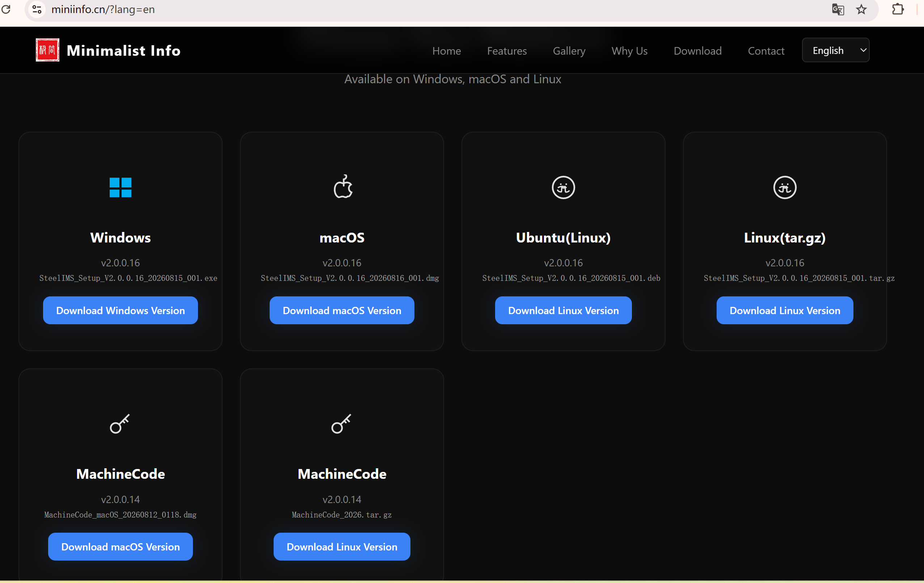Screen dimensions: 924x583
Task: Go to the Home nav item
Action: (447, 51)
